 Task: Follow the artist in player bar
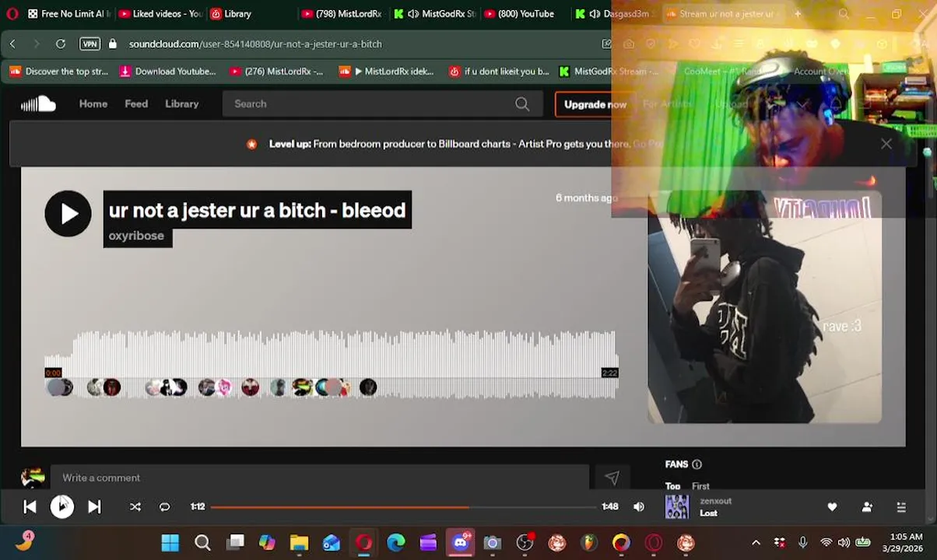point(867,507)
